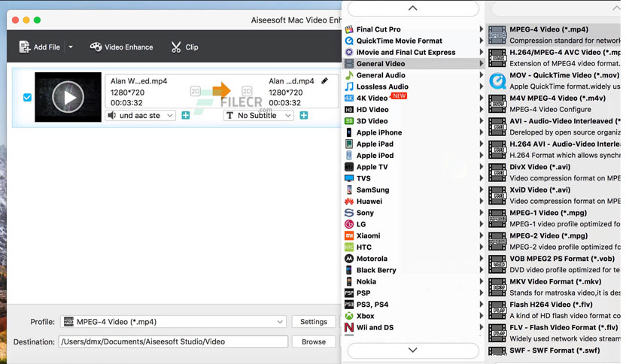Add audio track with the plus icon
629x364 pixels.
185,116
